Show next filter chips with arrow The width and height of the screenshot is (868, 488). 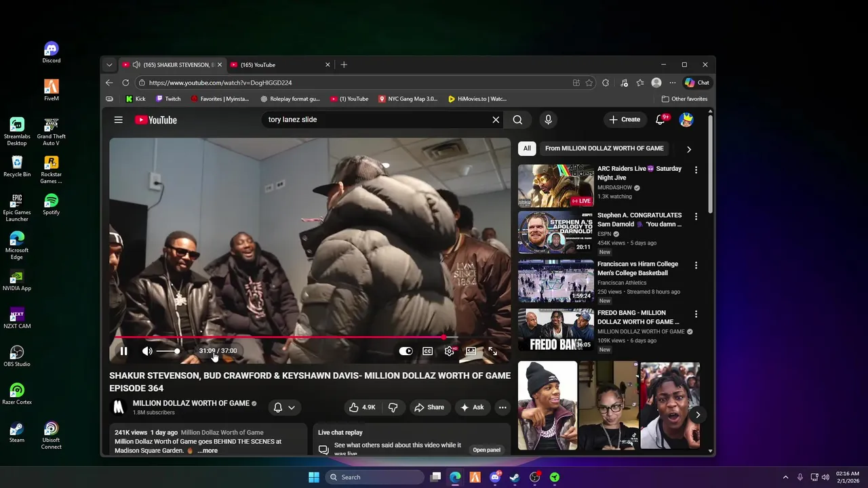coord(689,149)
